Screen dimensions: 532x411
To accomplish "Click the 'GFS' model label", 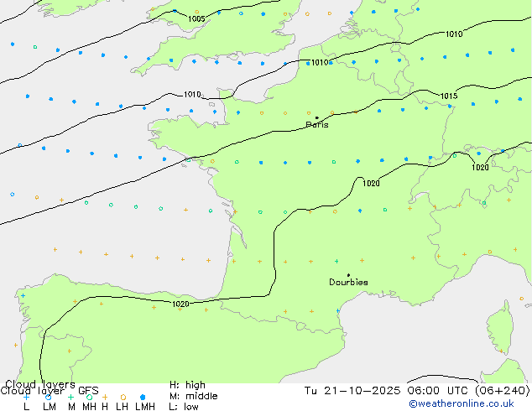I will pyautogui.click(x=88, y=391).
